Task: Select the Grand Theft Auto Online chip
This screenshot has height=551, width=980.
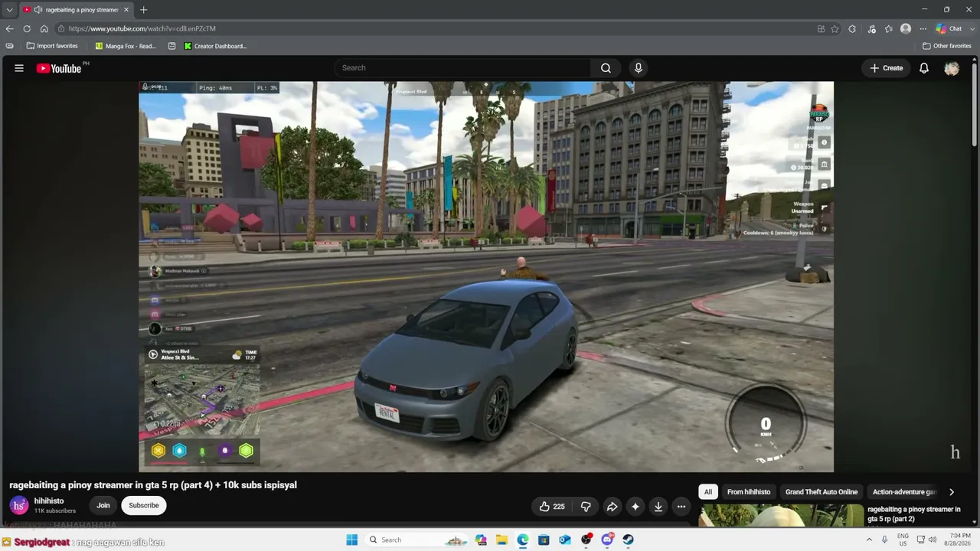Action: (822, 492)
